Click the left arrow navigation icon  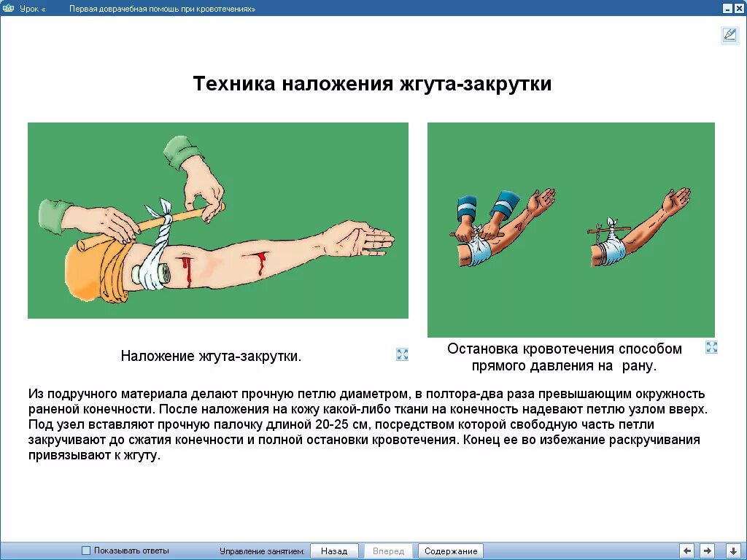pos(686,551)
